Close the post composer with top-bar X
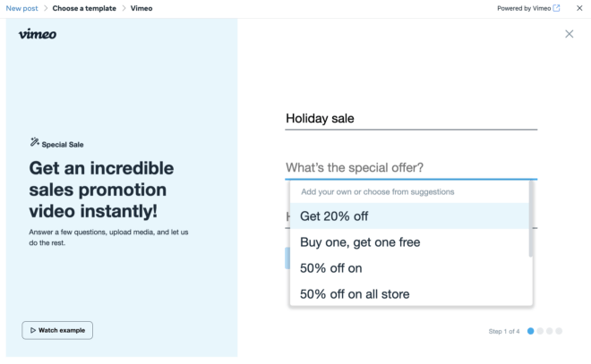 [579, 8]
